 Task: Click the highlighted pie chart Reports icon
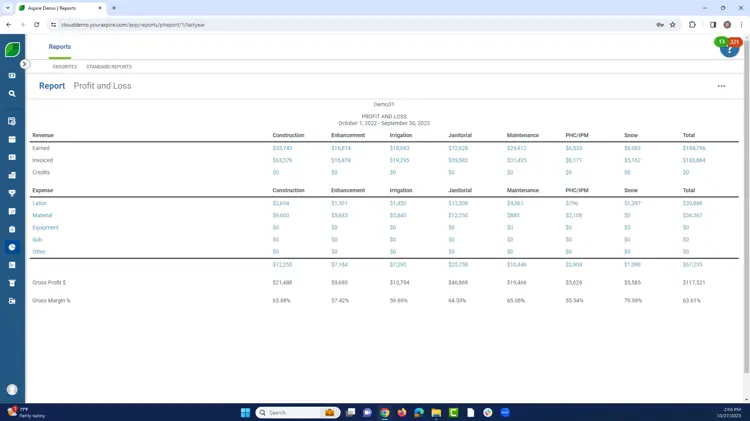point(12,247)
